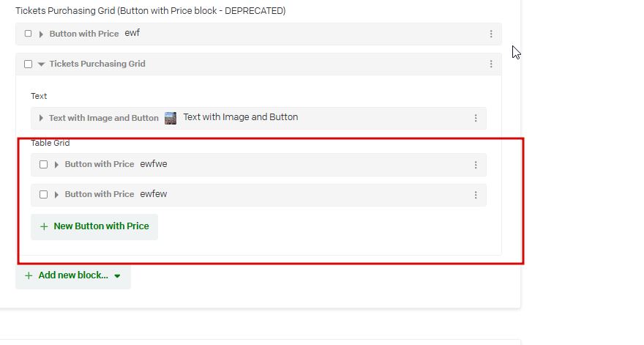Open the kebab menu for the ewf block
The width and height of the screenshot is (644, 345).
point(491,34)
